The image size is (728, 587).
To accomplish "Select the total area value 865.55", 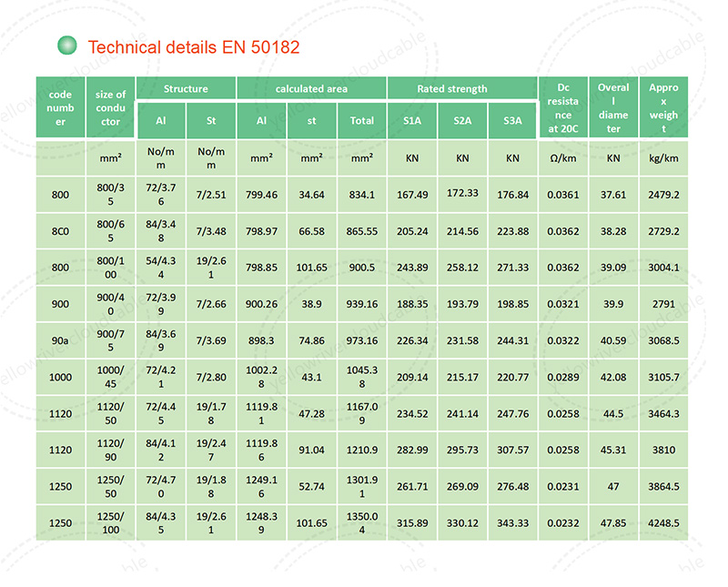I will [x=361, y=231].
